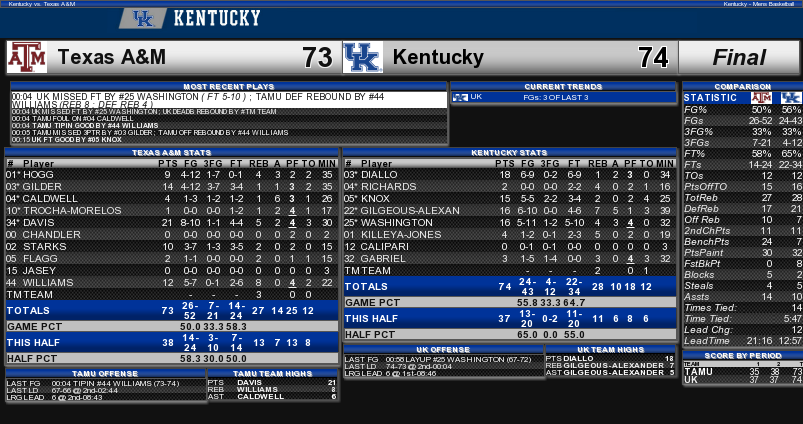Open the Kentucky Stats panel header
Image resolution: width=803 pixels, height=424 pixels.
click(x=510, y=153)
